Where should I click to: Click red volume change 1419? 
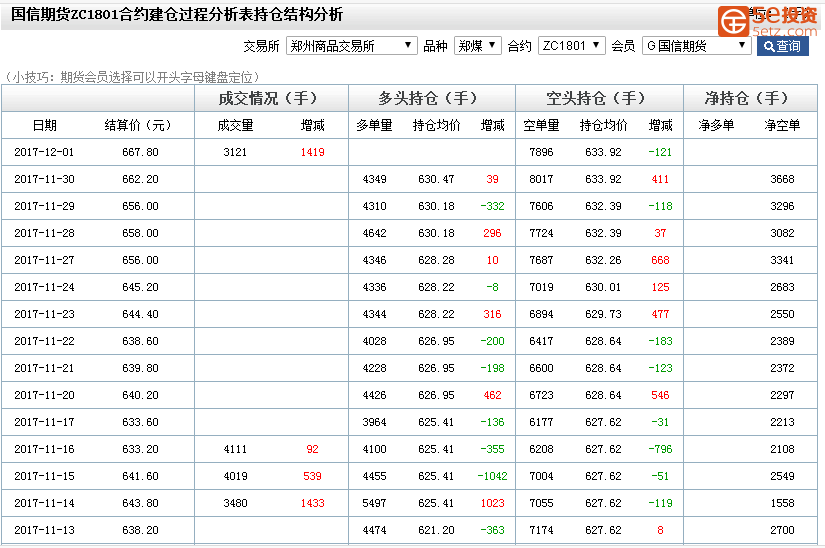tap(313, 153)
